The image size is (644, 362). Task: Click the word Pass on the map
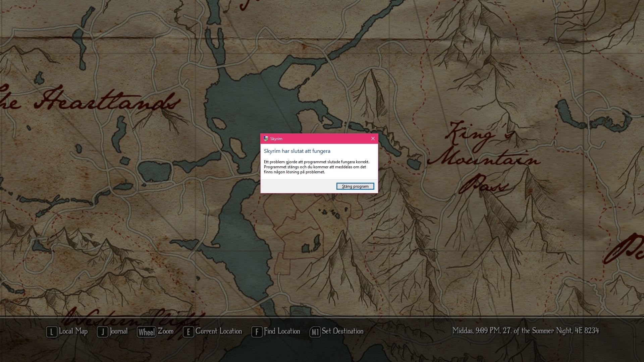coord(483,184)
